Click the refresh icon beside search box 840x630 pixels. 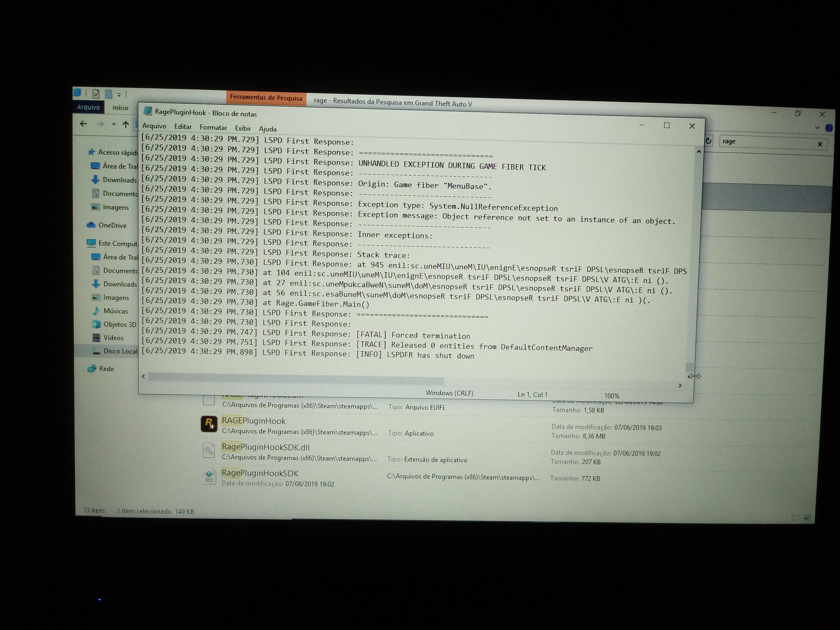(x=708, y=141)
